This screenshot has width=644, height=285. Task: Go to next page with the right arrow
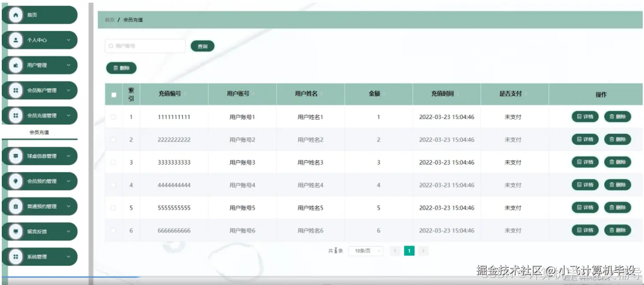(423, 251)
